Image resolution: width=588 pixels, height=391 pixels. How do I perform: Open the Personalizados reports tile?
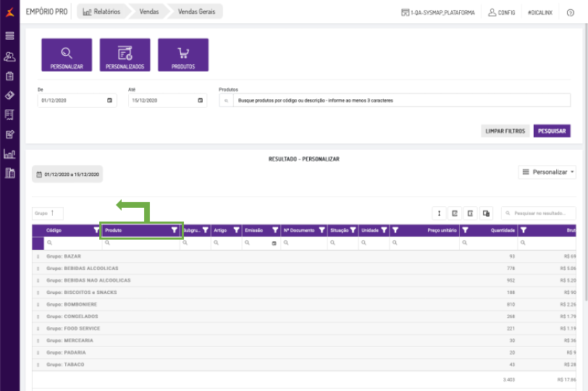click(x=125, y=55)
